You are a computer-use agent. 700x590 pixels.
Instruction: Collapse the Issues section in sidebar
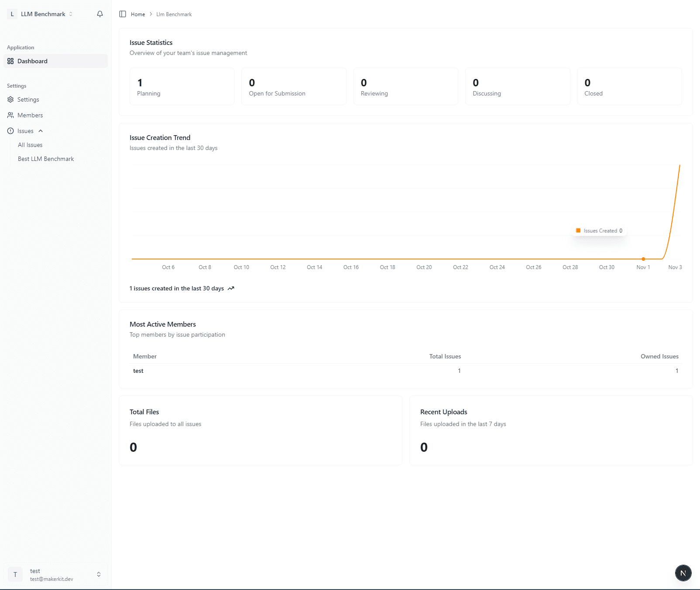coord(41,130)
